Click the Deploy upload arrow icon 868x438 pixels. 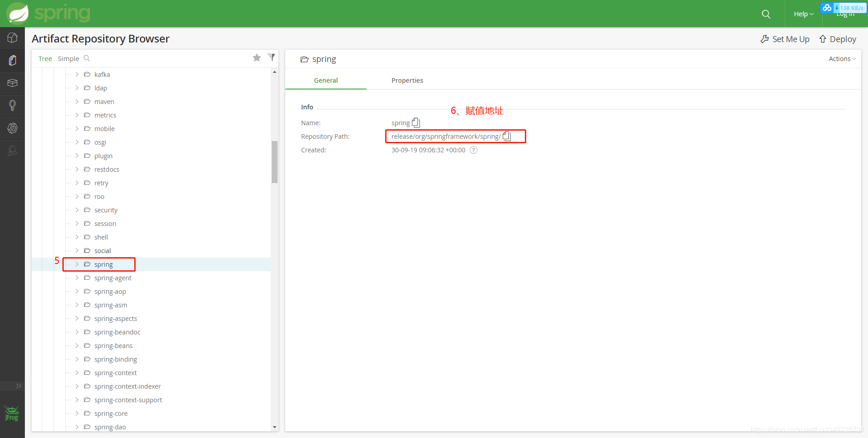(x=823, y=39)
